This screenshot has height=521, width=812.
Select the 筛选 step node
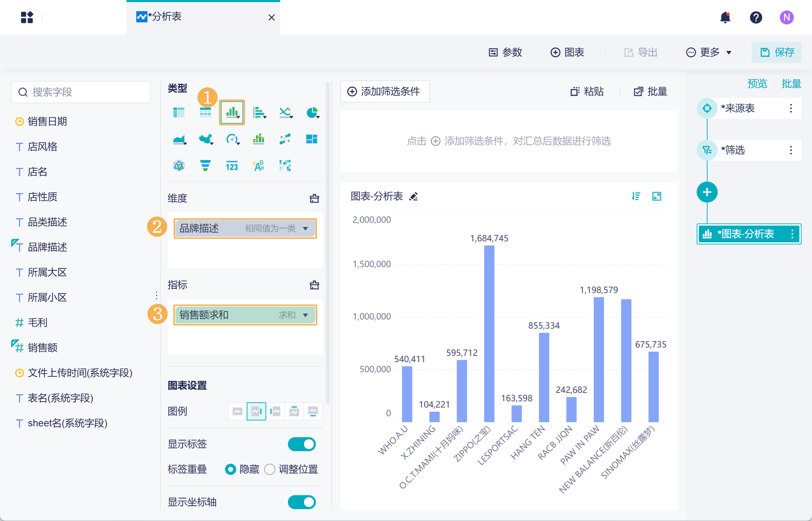click(x=733, y=150)
